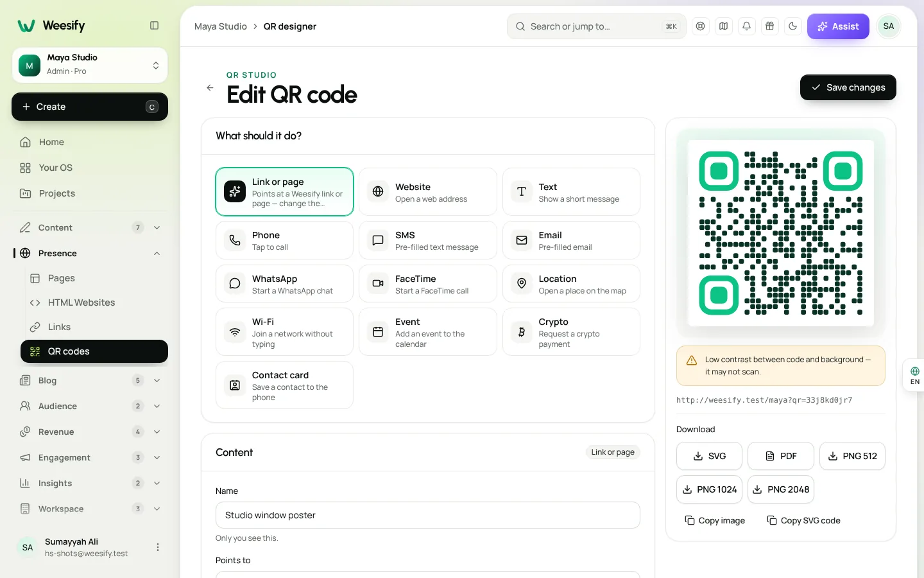924x578 pixels.
Task: Click the Copy image icon button
Action: (x=715, y=521)
